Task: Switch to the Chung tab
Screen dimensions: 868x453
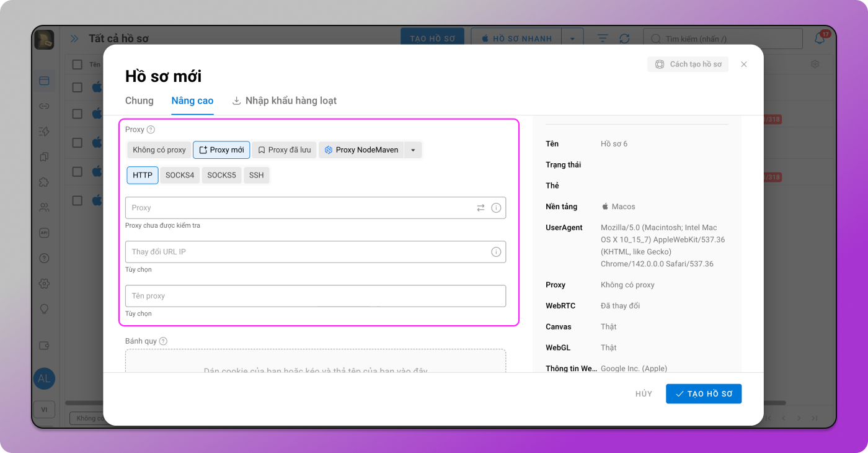Action: 139,101
